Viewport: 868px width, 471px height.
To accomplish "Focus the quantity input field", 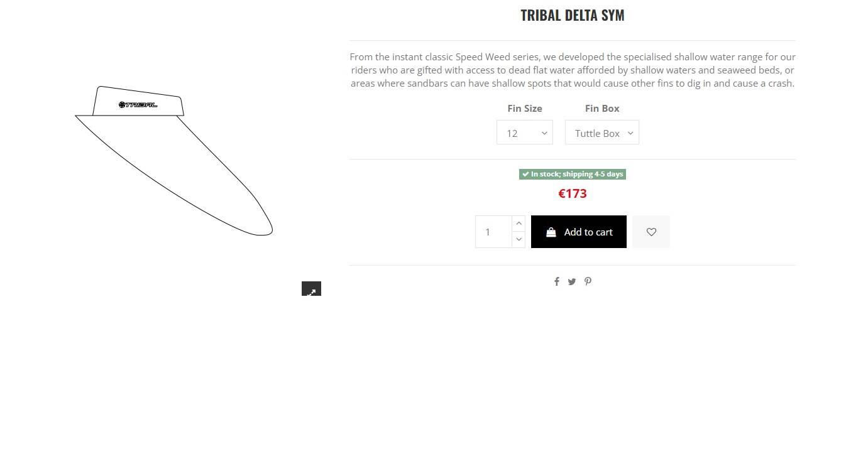I will pos(494,232).
